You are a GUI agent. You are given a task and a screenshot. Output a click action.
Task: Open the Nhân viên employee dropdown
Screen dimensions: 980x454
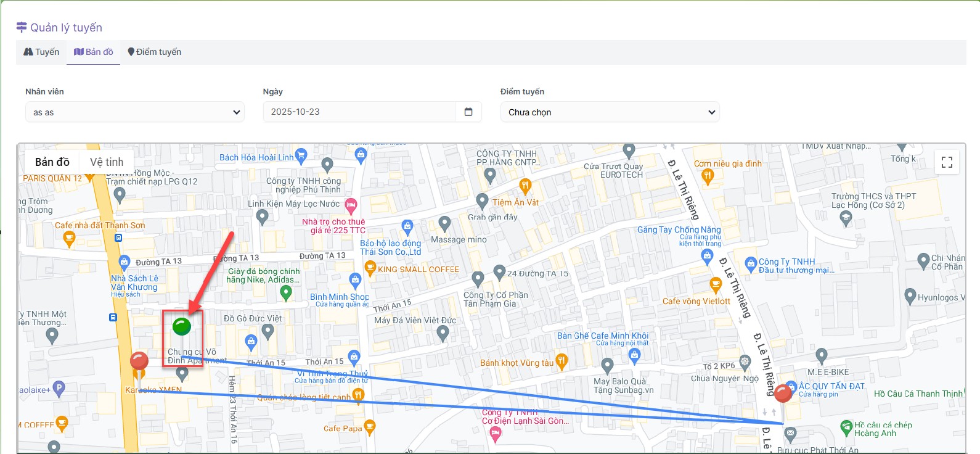coord(135,112)
